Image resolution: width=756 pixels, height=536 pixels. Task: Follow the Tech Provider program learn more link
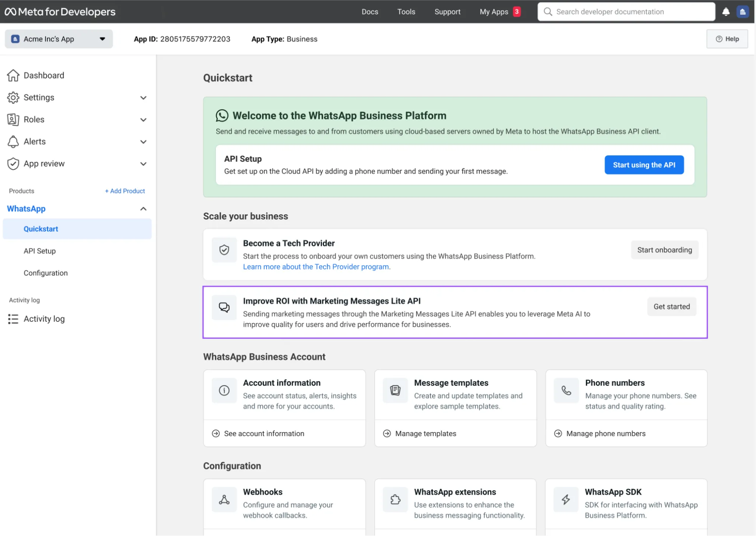(x=317, y=267)
